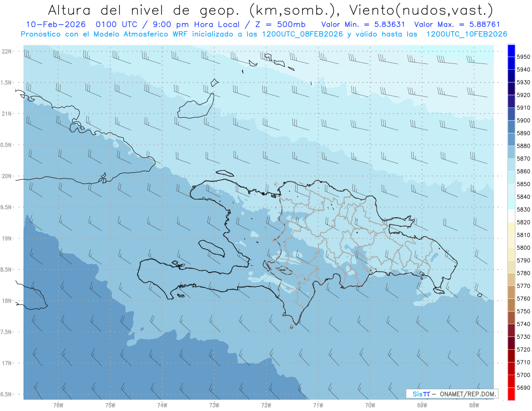This screenshot has width=532, height=411.
Task: Click the '5950' color scale value
Action: coord(524,57)
